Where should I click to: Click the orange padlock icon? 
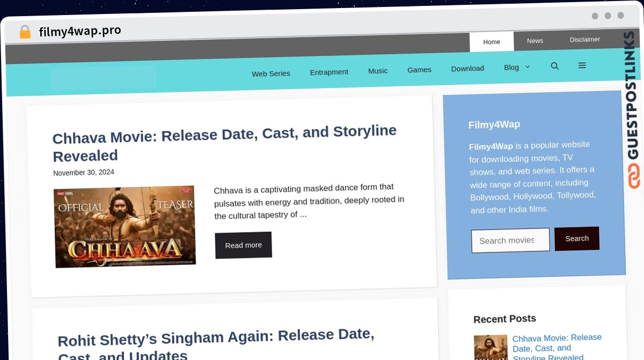point(25,32)
